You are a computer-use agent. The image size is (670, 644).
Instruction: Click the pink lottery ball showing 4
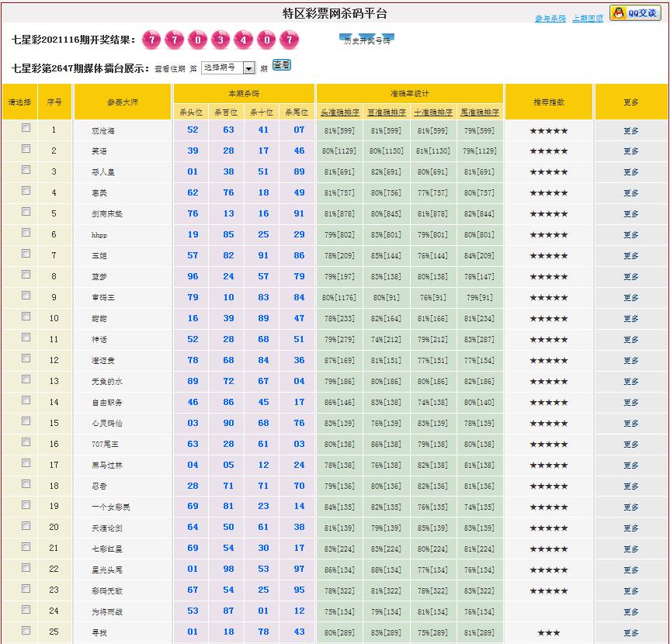(244, 40)
